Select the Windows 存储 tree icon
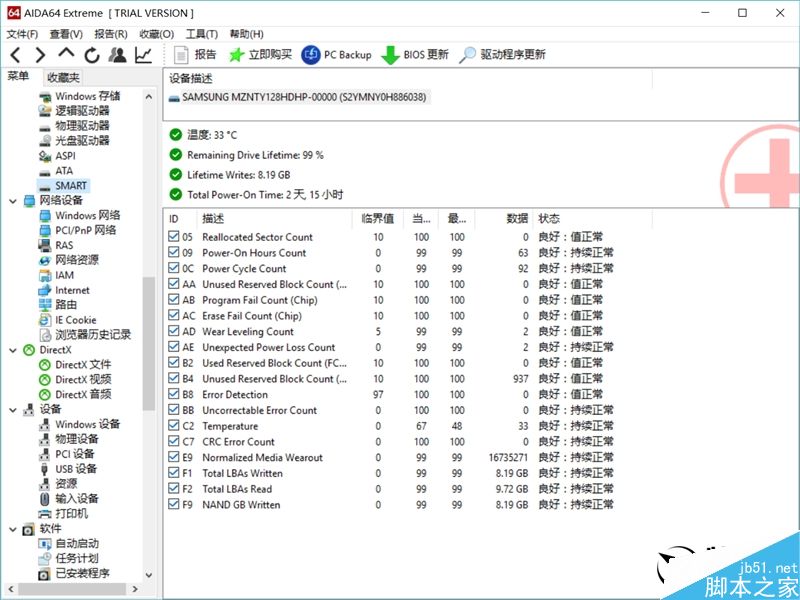This screenshot has height=600, width=800. click(45, 96)
